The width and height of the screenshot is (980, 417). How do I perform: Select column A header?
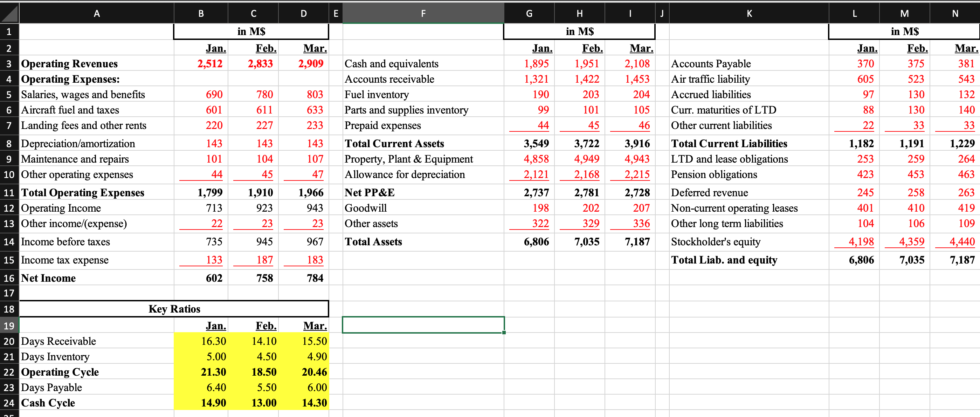click(97, 13)
